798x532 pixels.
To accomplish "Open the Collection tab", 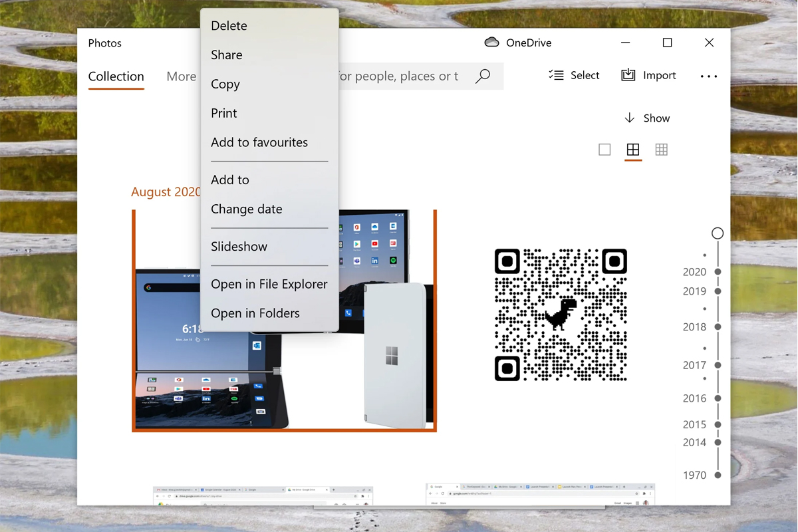I will [116, 76].
